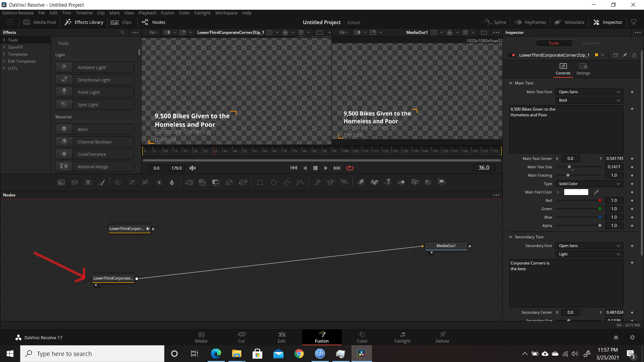Add an Ellipse mask tool
The image size is (644, 362).
(273, 182)
